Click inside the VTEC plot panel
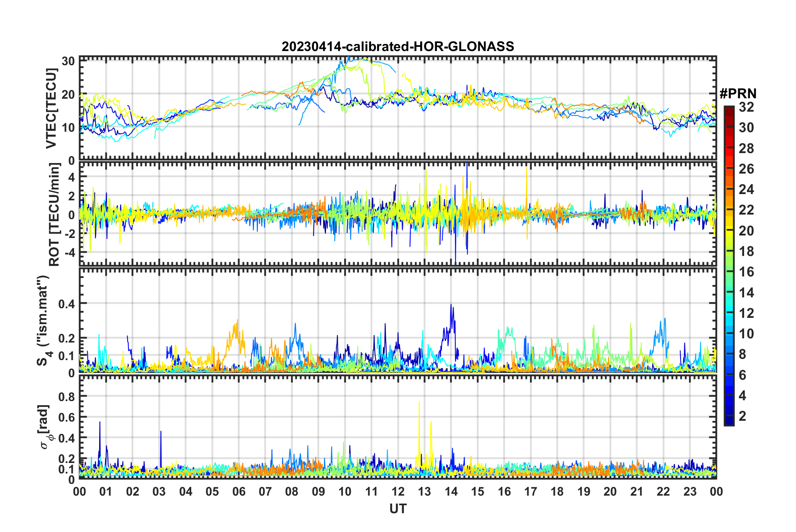796x532 pixels. click(398, 108)
